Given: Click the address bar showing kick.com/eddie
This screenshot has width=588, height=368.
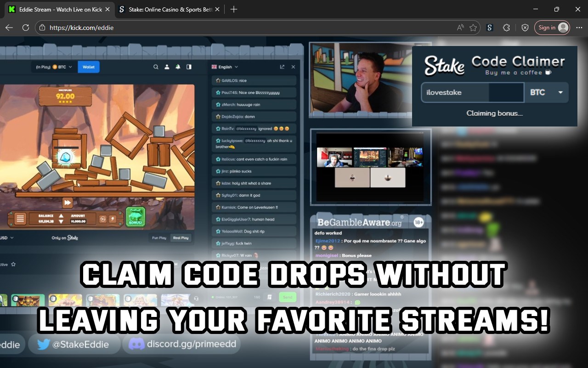Looking at the screenshot, I should point(257,28).
